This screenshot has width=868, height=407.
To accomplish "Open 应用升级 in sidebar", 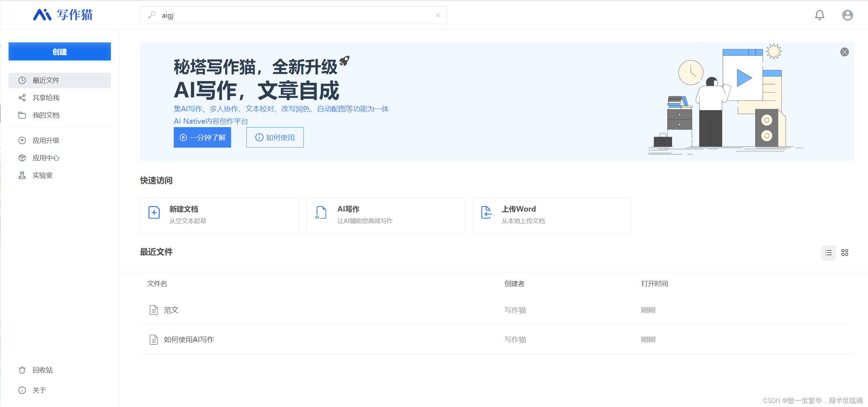I will pos(60,140).
